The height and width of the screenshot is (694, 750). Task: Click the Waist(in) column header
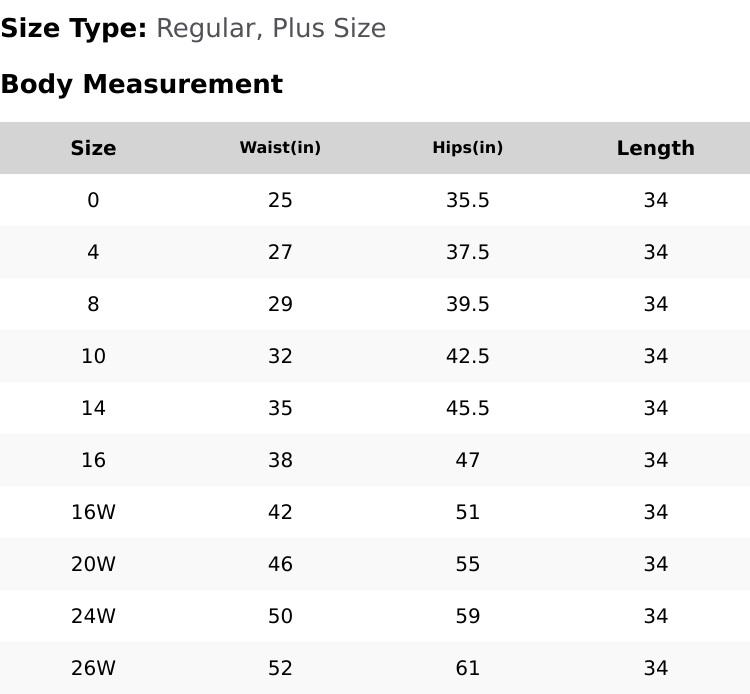point(280,148)
